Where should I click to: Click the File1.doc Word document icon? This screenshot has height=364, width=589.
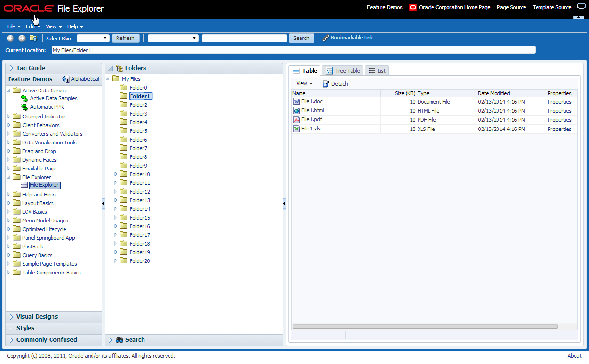(297, 102)
